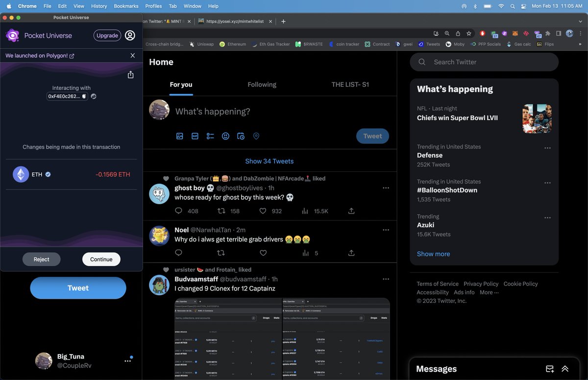The image size is (588, 380).
Task: Create a poll in the tweet composer
Action: 210,136
